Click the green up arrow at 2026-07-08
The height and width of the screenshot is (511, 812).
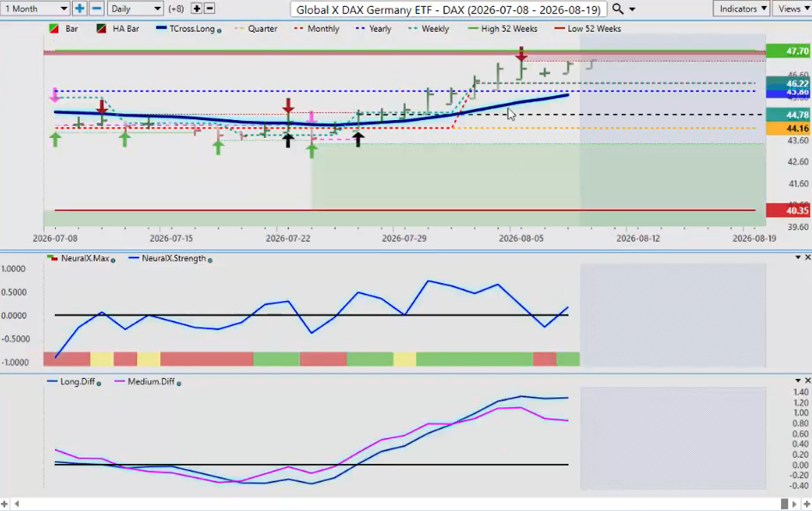click(55, 140)
